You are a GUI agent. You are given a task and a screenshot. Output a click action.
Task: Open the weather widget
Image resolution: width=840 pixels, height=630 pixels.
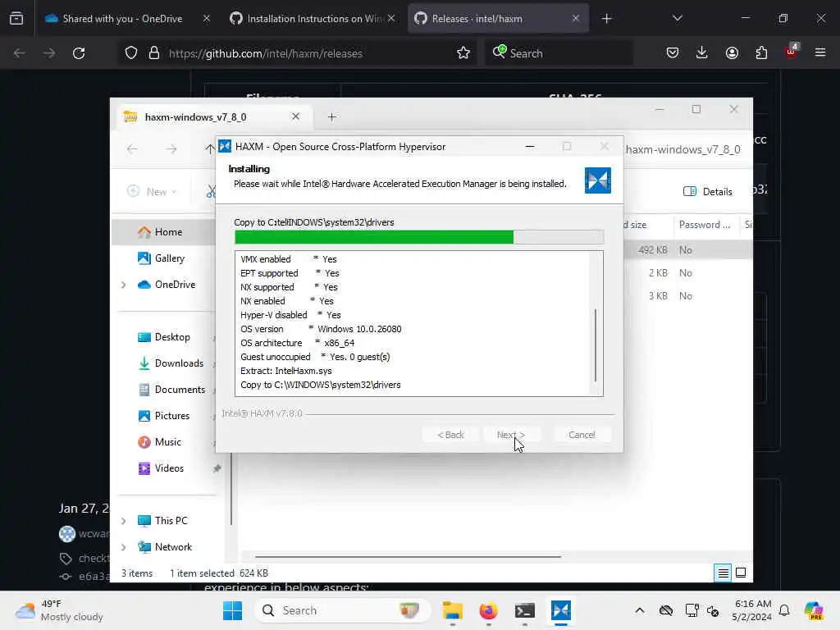(59, 610)
